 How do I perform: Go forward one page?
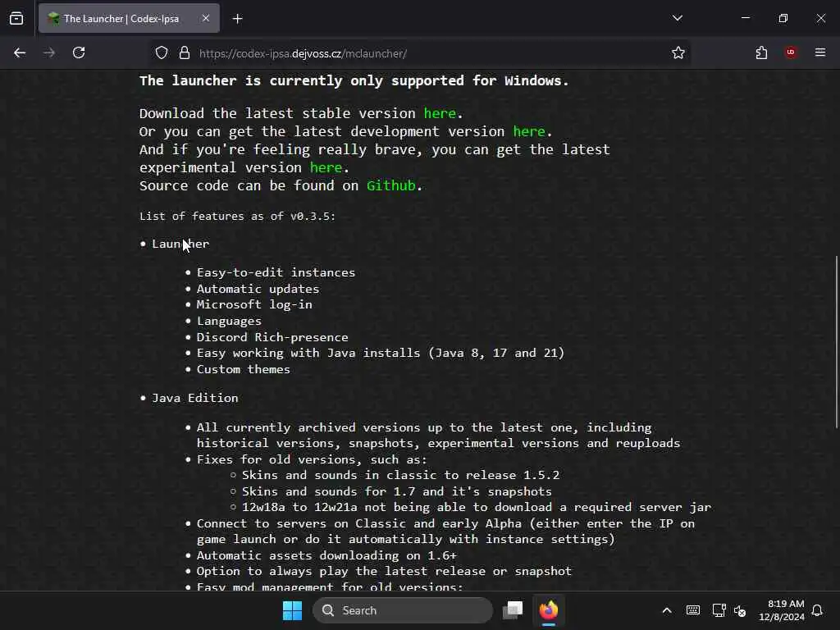(x=49, y=53)
